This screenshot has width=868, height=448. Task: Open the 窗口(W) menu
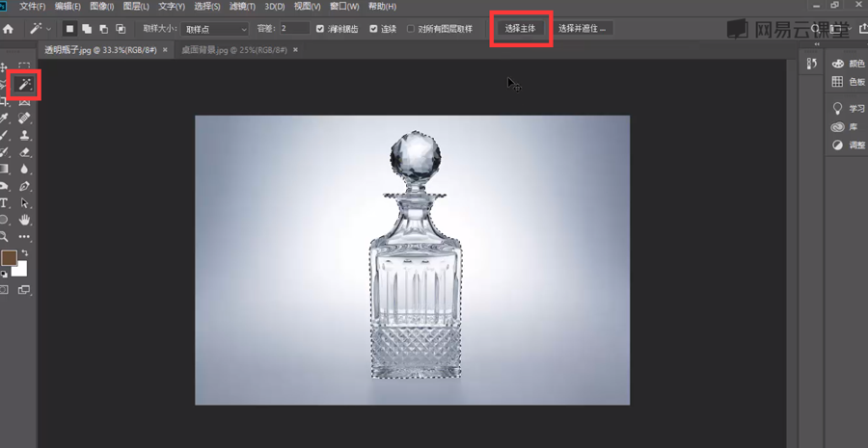344,7
